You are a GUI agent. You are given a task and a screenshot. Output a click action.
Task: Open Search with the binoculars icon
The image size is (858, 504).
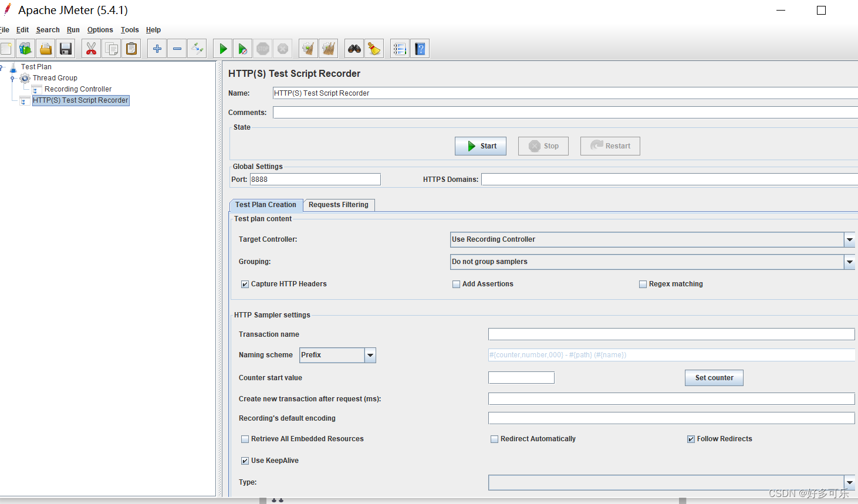click(x=354, y=49)
